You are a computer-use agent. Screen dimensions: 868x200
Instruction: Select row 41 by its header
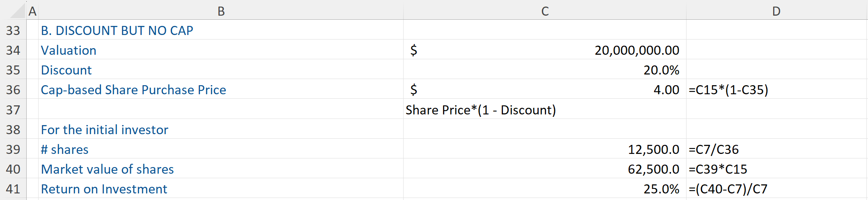tap(13, 189)
